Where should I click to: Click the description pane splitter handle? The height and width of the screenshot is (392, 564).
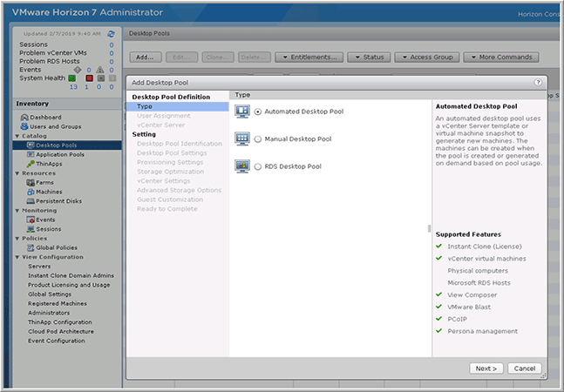click(429, 229)
